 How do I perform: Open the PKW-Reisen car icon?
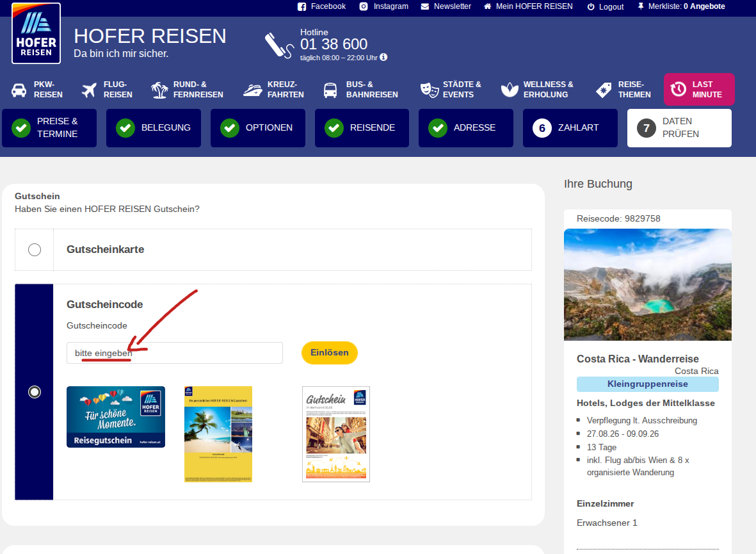click(x=19, y=90)
